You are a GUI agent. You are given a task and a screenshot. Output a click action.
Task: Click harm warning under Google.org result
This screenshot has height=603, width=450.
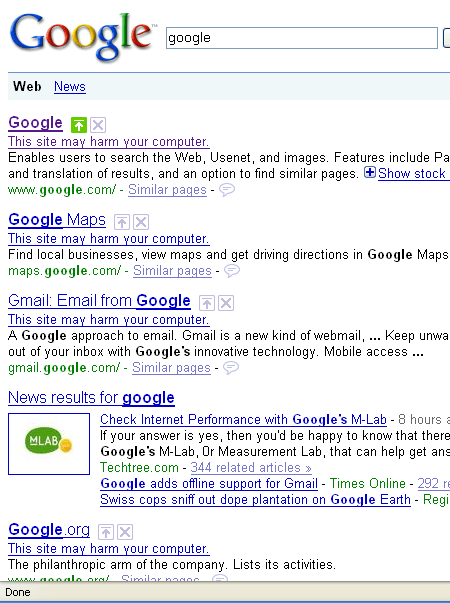click(109, 549)
